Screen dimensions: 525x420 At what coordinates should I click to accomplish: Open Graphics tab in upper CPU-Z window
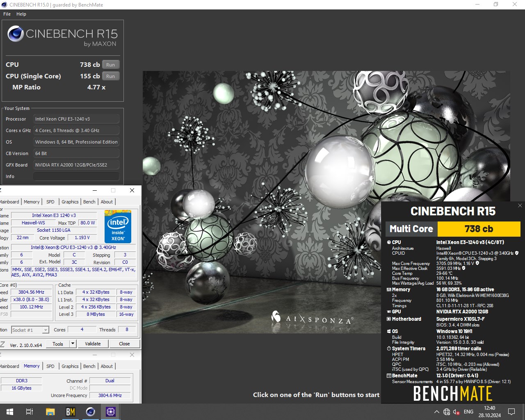point(70,202)
